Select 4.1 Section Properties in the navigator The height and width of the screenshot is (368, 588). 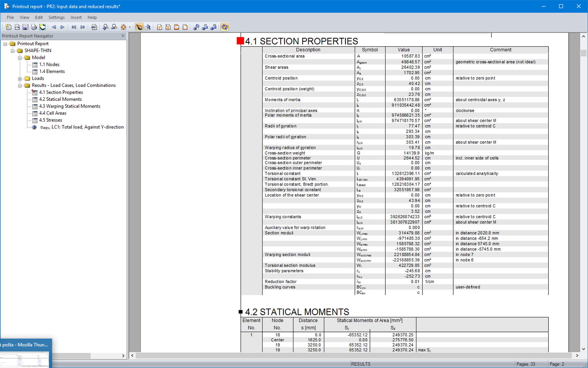point(61,92)
